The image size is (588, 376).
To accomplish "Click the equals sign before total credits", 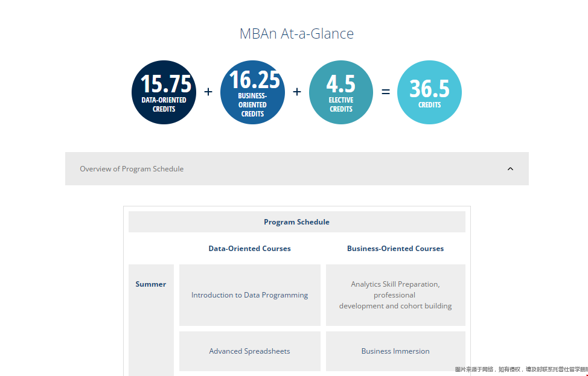I will (386, 92).
